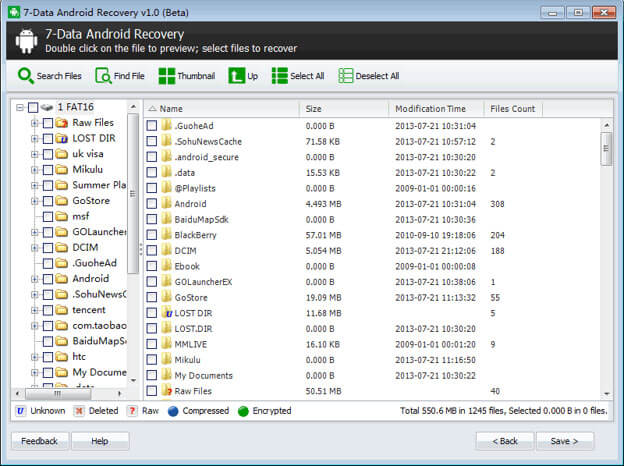Image resolution: width=626 pixels, height=466 pixels.
Task: Expand the uk visa tree node
Action: coord(35,154)
